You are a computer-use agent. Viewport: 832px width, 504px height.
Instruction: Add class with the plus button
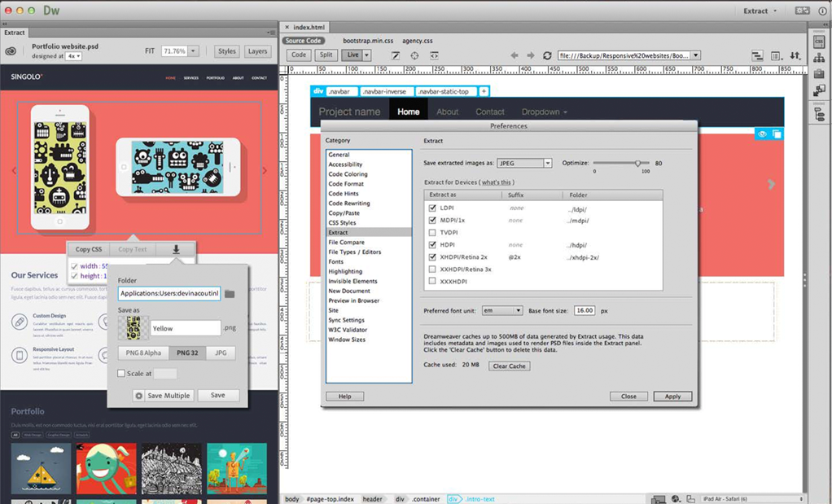tap(484, 91)
